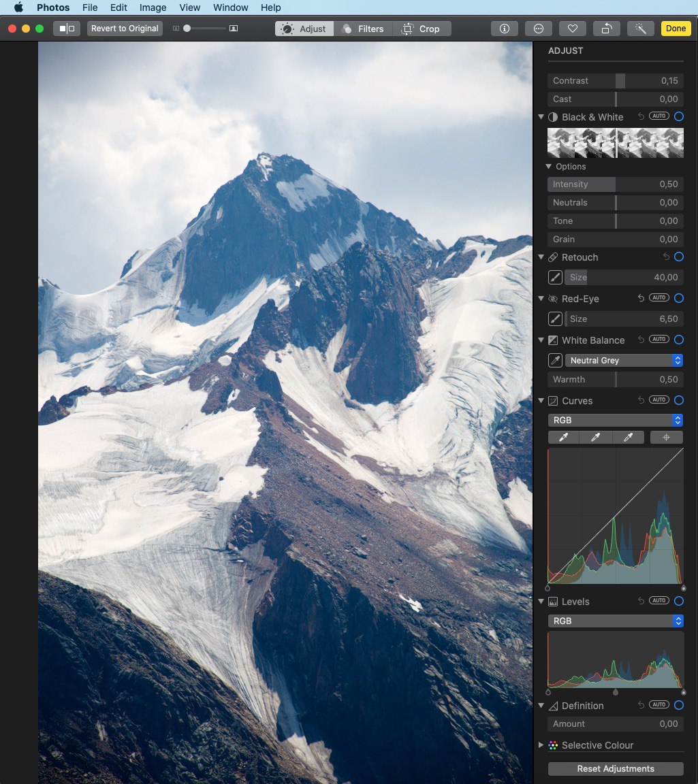Undo Black & White adjustment arrow
The height and width of the screenshot is (784, 698).
click(x=641, y=116)
